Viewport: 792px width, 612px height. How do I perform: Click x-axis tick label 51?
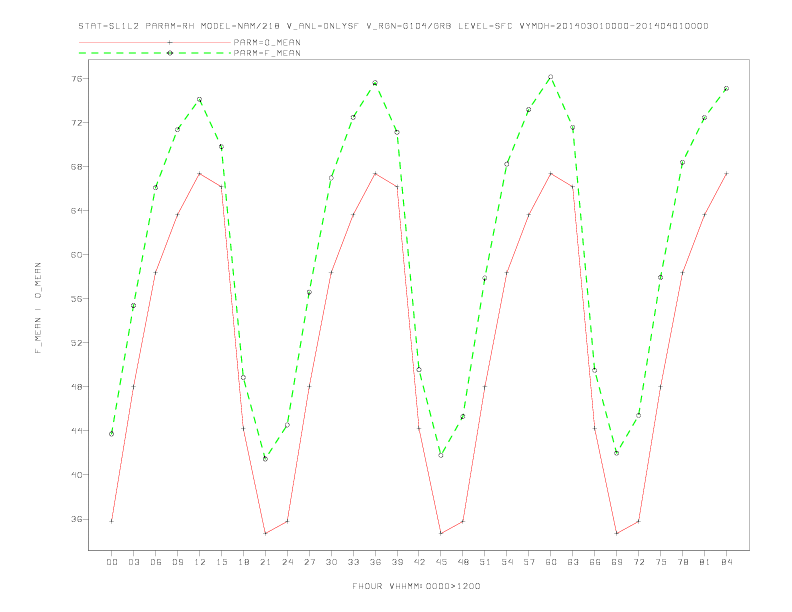pyautogui.click(x=485, y=562)
